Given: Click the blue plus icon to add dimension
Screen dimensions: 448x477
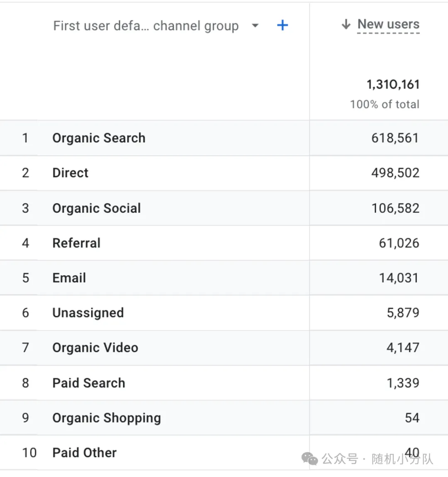Looking at the screenshot, I should pos(282,25).
